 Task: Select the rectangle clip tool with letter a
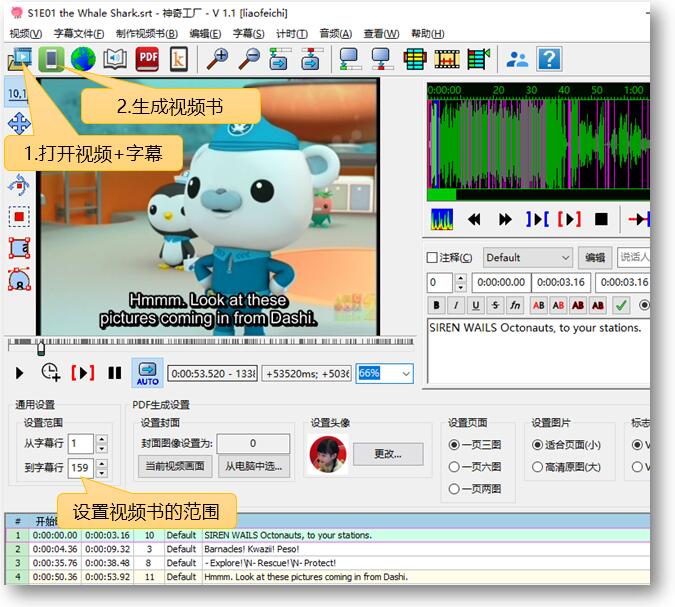point(20,248)
